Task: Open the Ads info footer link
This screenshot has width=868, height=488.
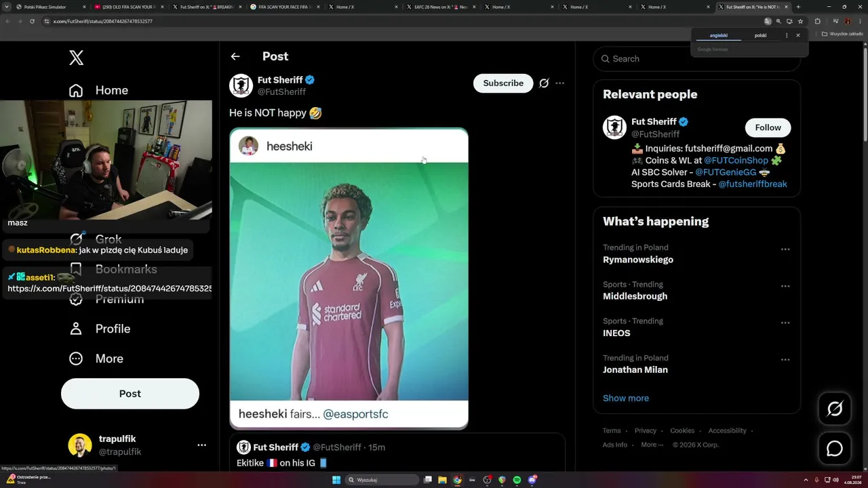Action: coord(615,445)
